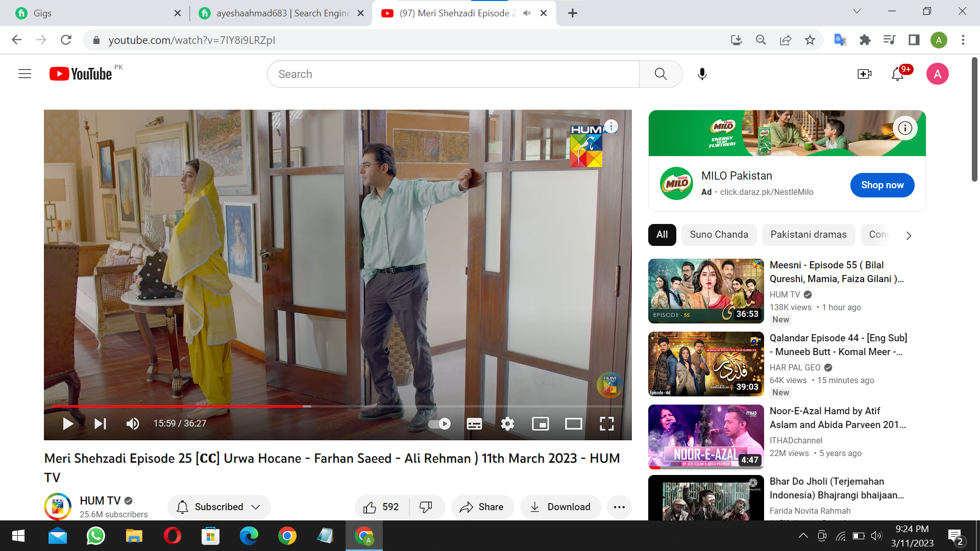Viewport: 980px width, 551px height.
Task: Enter full screen mode
Action: click(606, 423)
